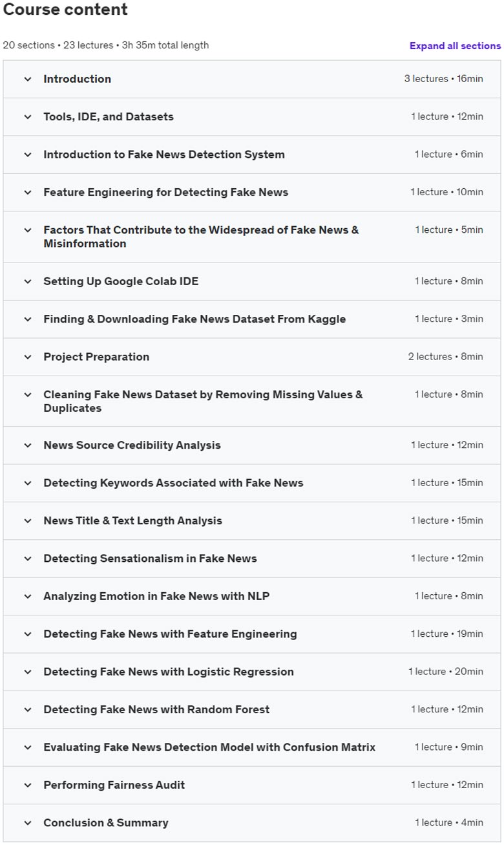Viewport: 504px width, 845px height.
Task: Expand Project Preparation chevron
Action: (x=28, y=357)
